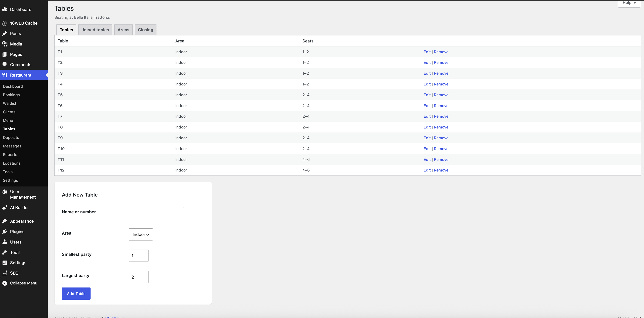Click the Users person icon
Screen dimensions: 644x318
tap(5, 242)
